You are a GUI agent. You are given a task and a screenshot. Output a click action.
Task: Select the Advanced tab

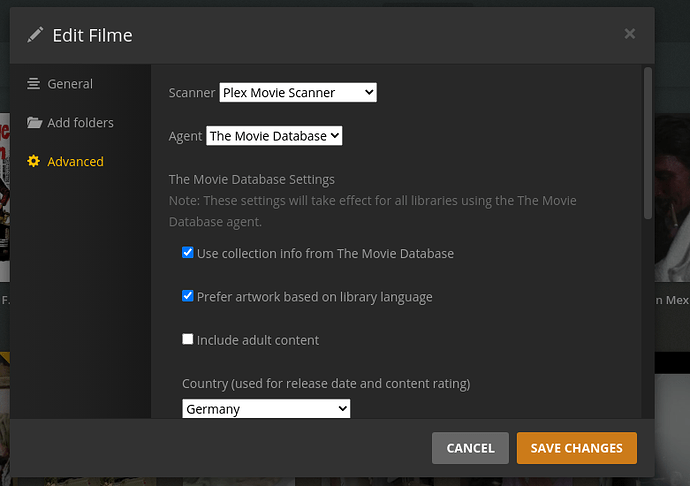click(x=75, y=162)
